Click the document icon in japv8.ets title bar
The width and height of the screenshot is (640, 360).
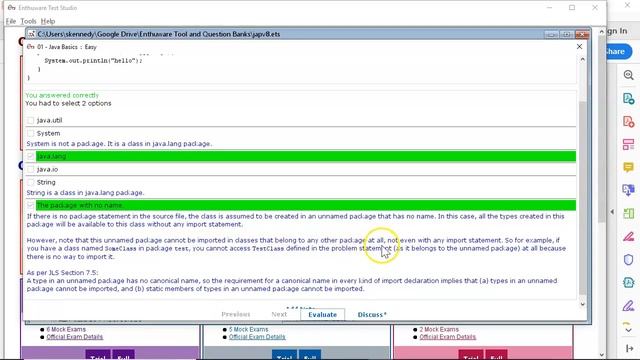click(x=31, y=34)
